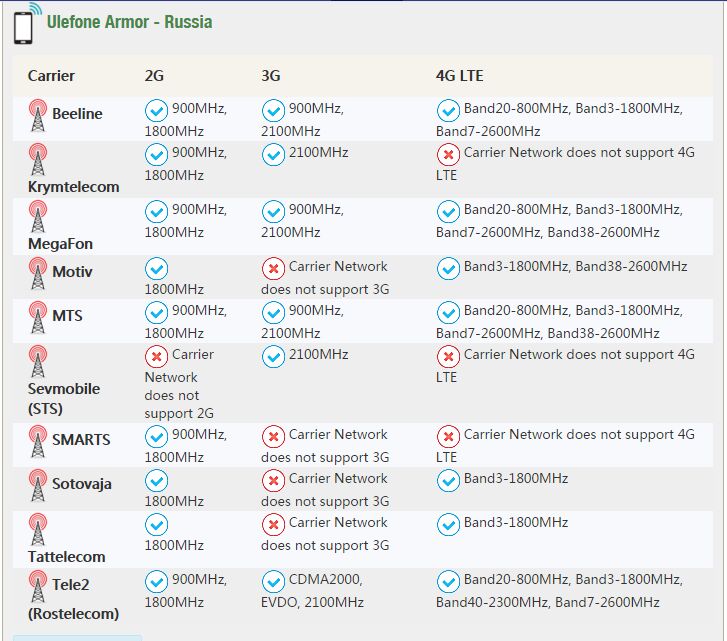Click the red X in Krymtelecom 4G LTE cell

[448, 155]
